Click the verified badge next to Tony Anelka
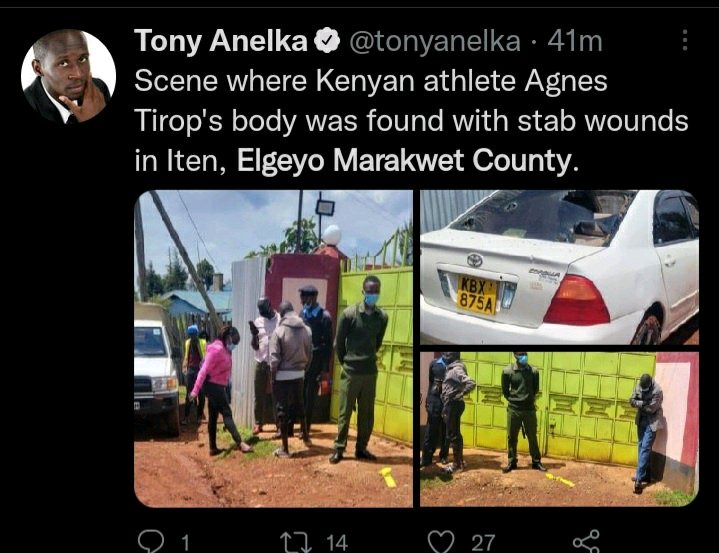Viewport: 719px width, 553px height. point(327,41)
